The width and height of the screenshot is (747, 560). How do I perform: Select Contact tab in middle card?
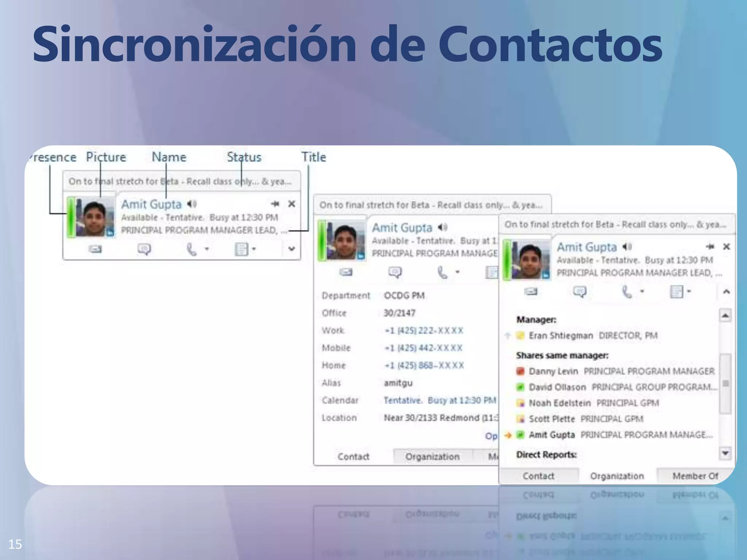(353, 456)
